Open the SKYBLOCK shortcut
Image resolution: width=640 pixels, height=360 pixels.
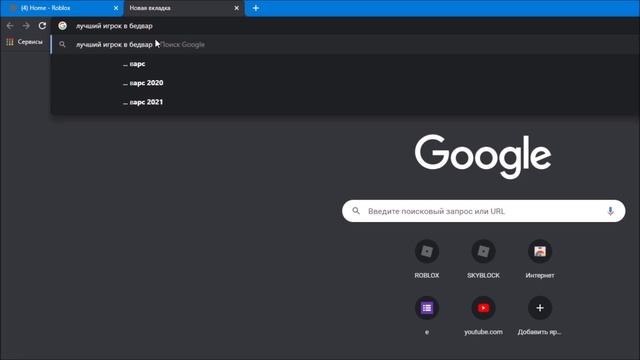coord(483,251)
